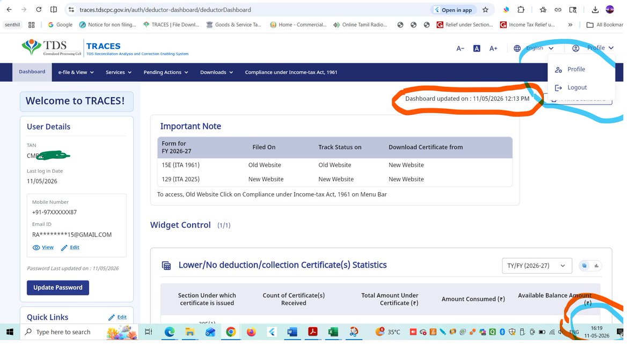Open Excel from the taskbar

tap(333, 332)
